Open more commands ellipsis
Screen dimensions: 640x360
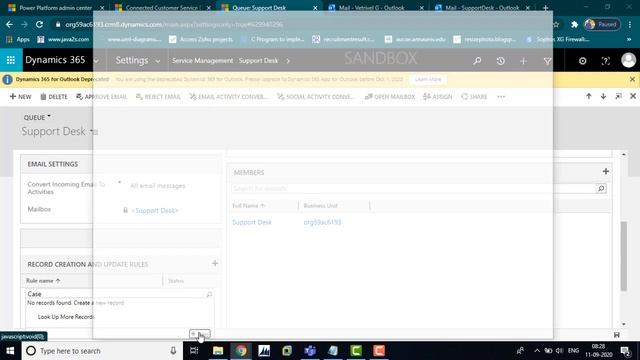pyautogui.click(x=501, y=97)
